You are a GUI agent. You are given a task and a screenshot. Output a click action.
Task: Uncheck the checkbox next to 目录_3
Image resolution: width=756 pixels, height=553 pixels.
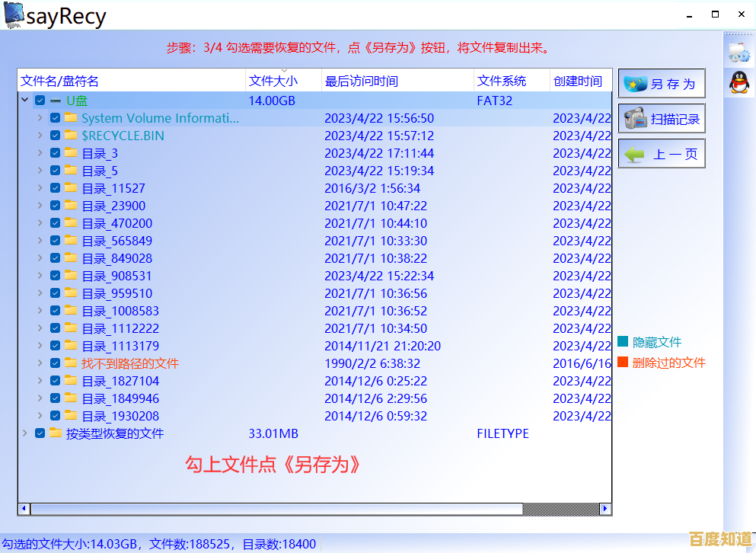pos(54,153)
